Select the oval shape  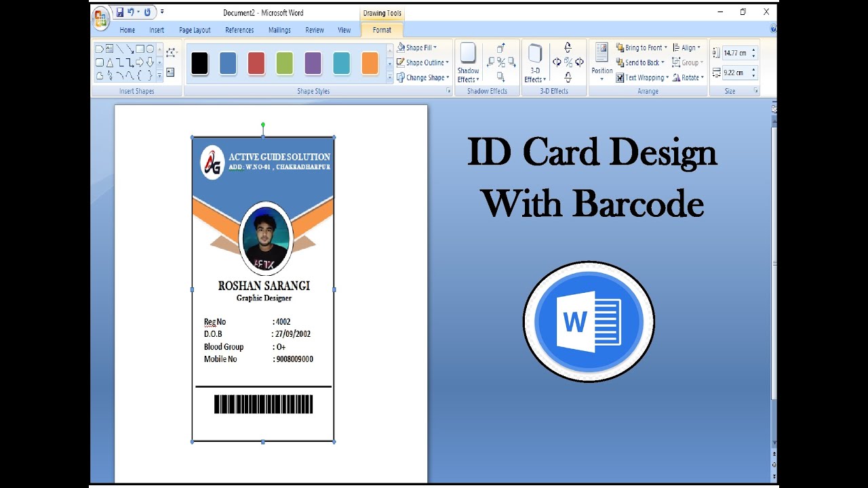click(150, 49)
